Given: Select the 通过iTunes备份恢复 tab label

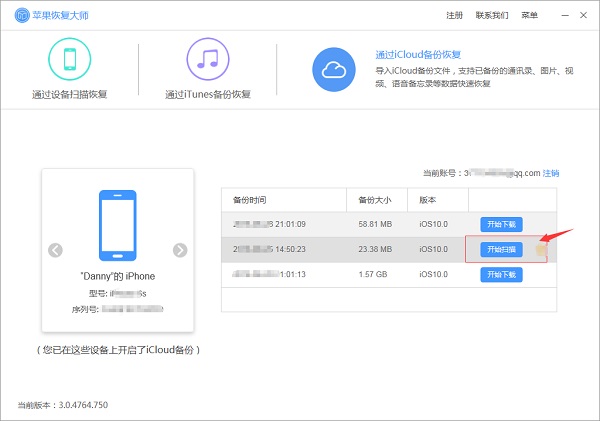Looking at the screenshot, I should click(208, 94).
